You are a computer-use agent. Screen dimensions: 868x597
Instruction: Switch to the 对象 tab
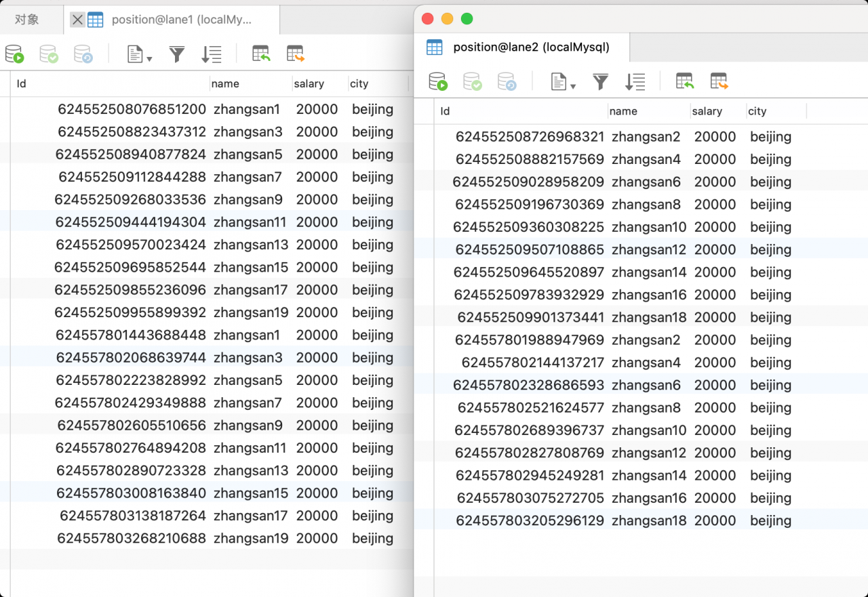(27, 20)
